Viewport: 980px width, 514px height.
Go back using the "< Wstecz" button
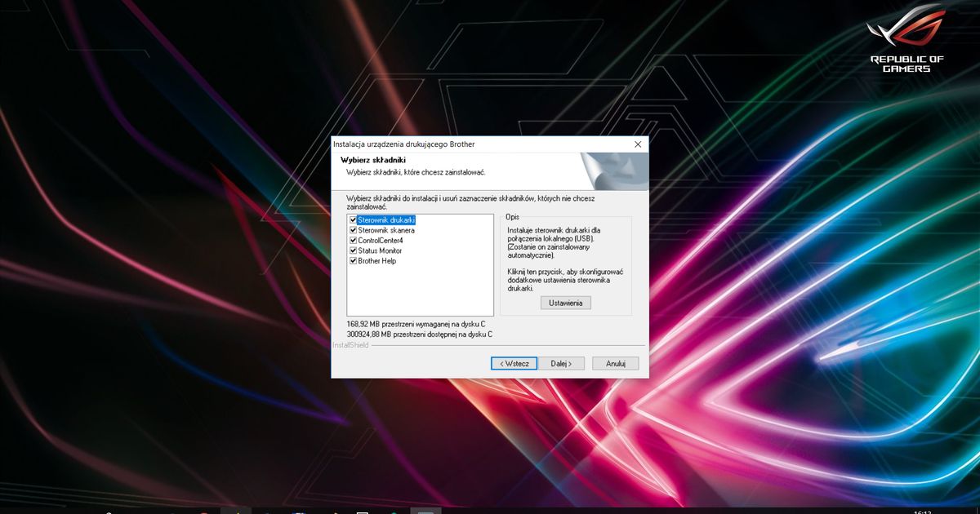coord(514,363)
